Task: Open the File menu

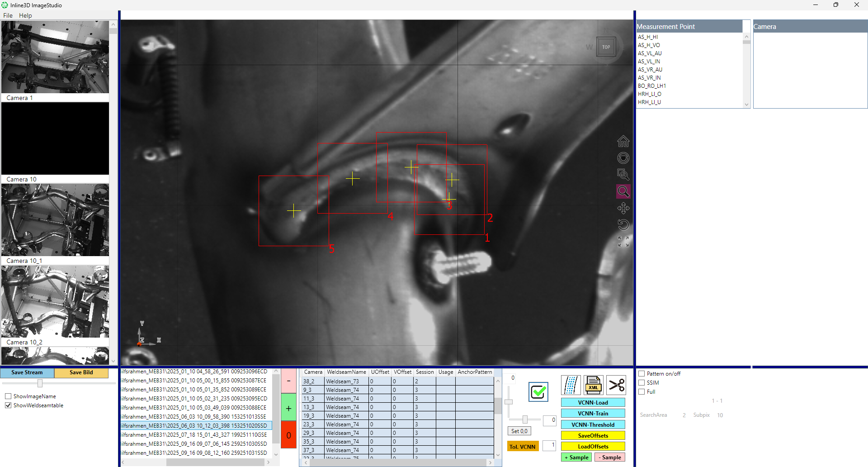Action: click(8, 15)
